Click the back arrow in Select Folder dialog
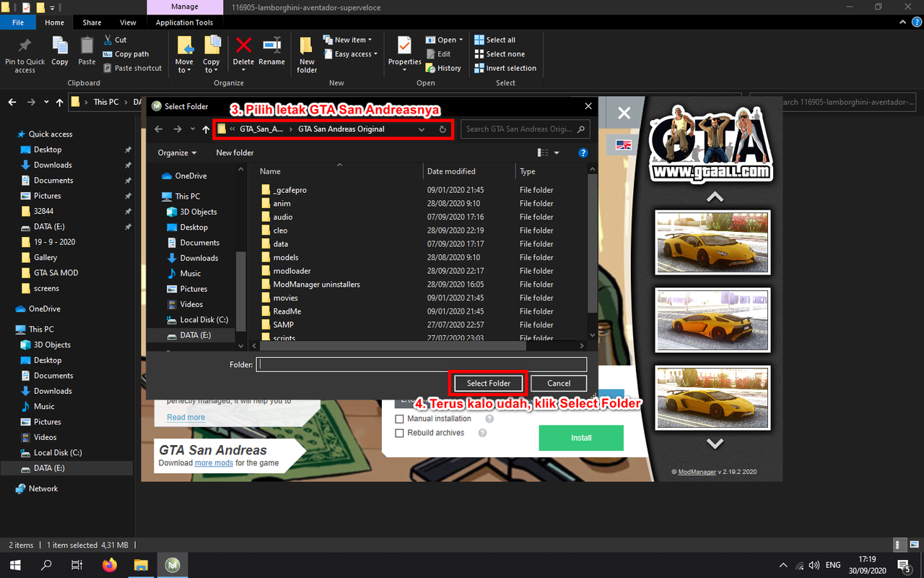The image size is (924, 578). (x=160, y=129)
